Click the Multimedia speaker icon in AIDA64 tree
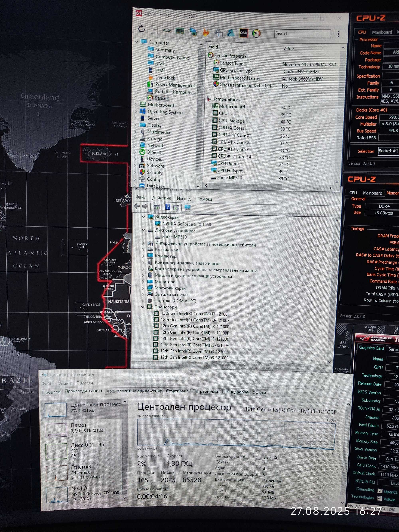 tap(142, 132)
